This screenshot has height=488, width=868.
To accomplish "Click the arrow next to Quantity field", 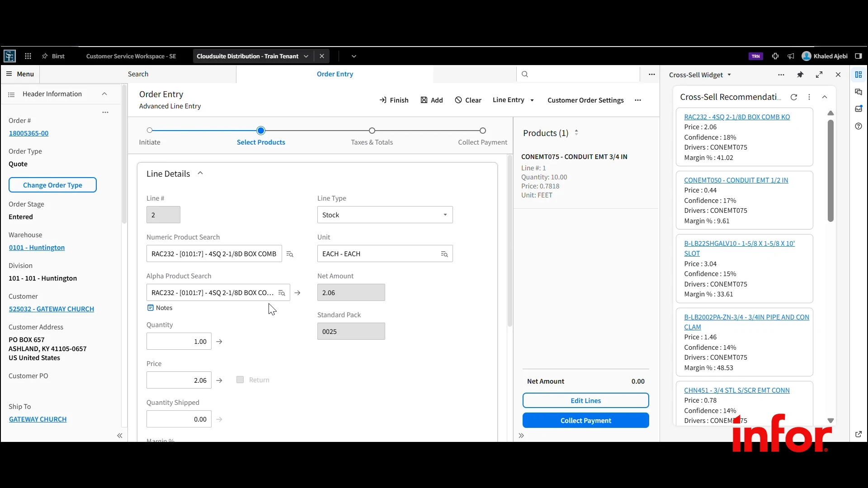I will (219, 342).
